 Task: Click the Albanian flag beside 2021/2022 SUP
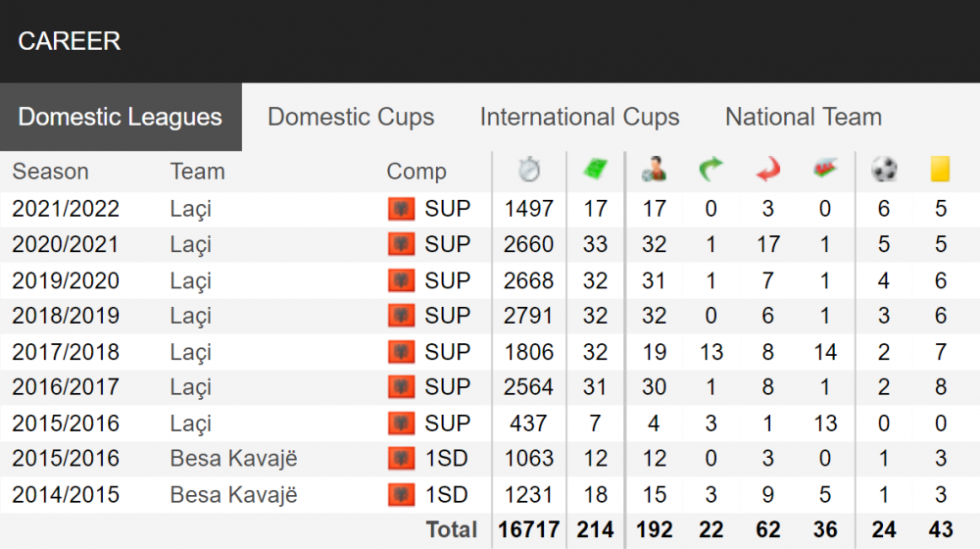click(401, 209)
